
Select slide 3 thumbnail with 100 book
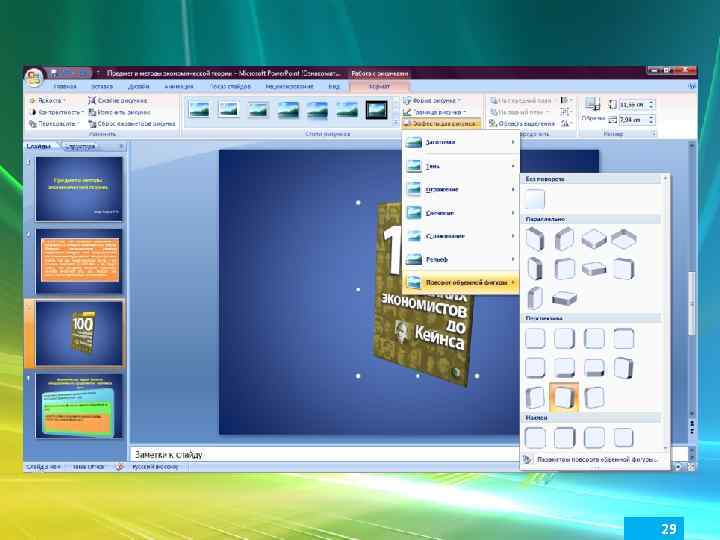79,333
